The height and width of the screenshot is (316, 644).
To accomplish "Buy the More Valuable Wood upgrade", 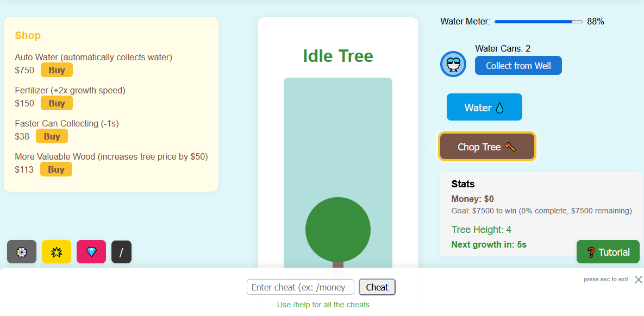I will click(x=56, y=169).
